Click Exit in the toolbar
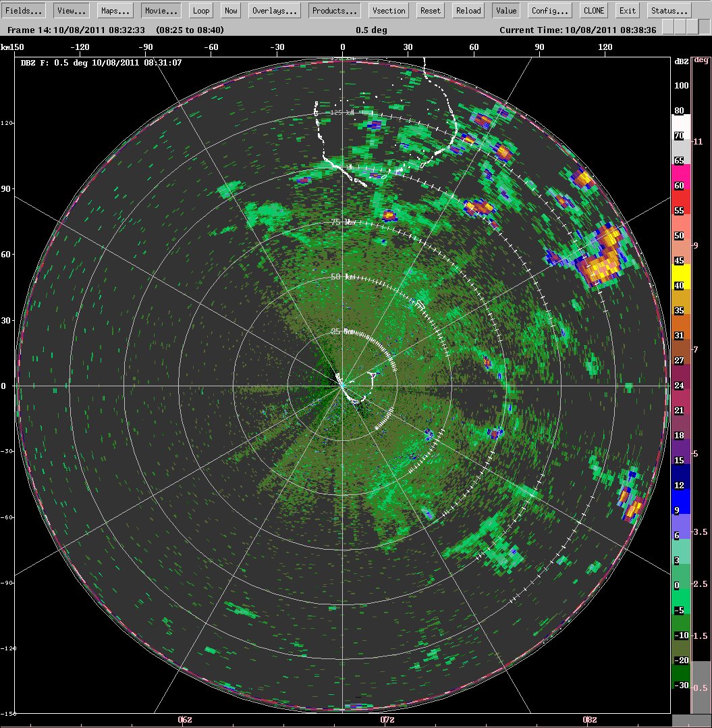 point(627,10)
